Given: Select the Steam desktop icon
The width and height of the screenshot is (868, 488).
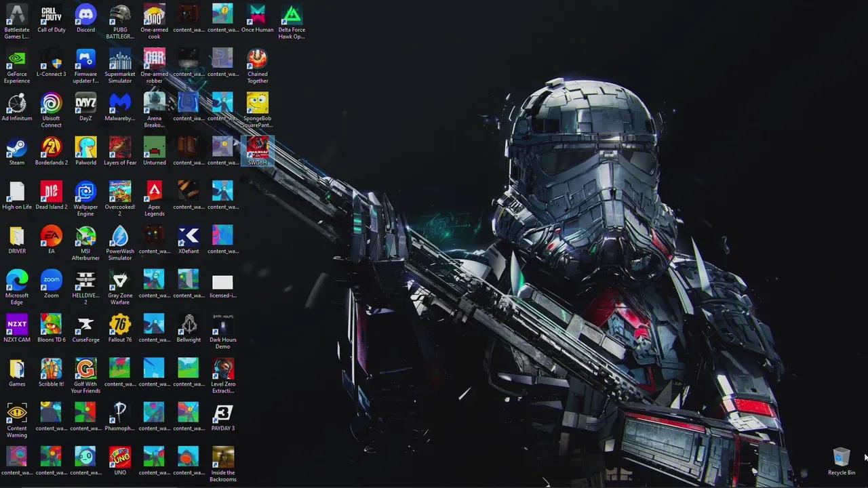Looking at the screenshot, I should [17, 151].
